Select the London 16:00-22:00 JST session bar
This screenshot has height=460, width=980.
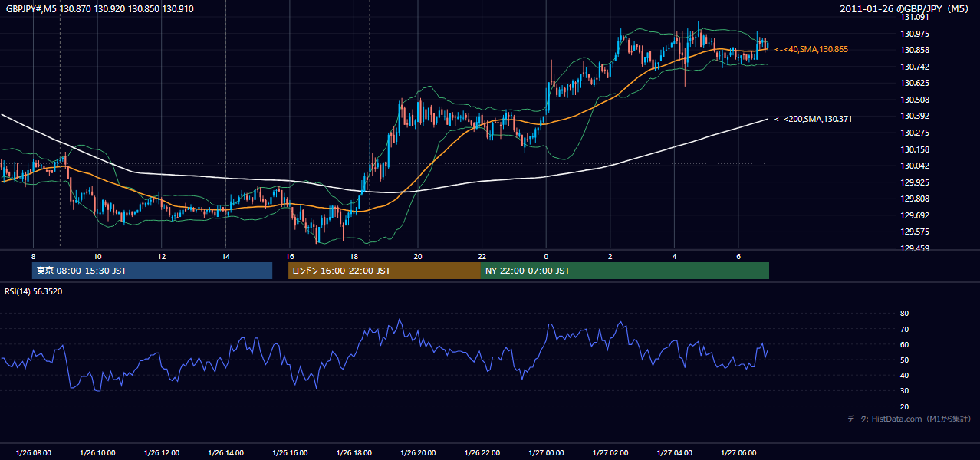click(384, 271)
